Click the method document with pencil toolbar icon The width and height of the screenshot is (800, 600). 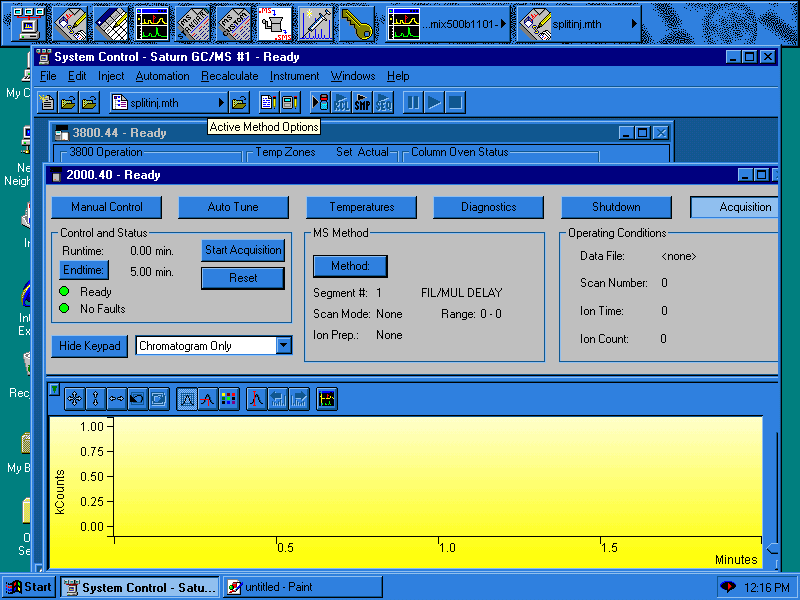point(268,103)
